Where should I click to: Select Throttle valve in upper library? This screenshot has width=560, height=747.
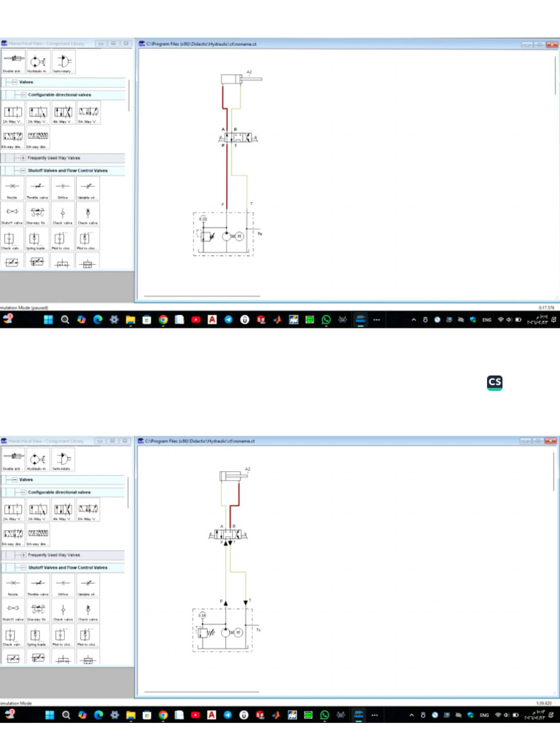38,189
